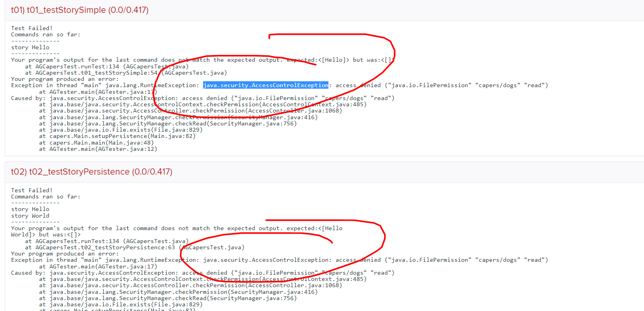Click SecurityManager.checkRead line in the t02 trace
This screenshot has width=644, height=311.
click(x=173, y=298)
